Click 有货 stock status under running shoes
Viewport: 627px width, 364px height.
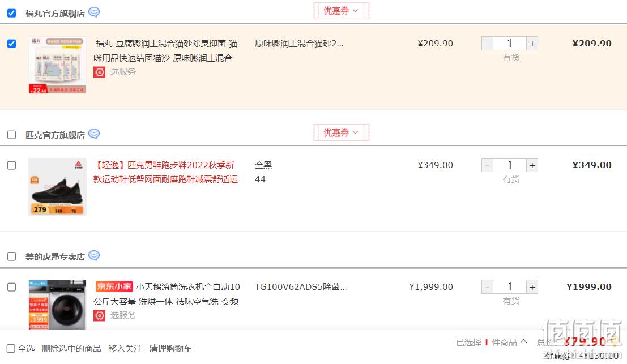point(511,179)
